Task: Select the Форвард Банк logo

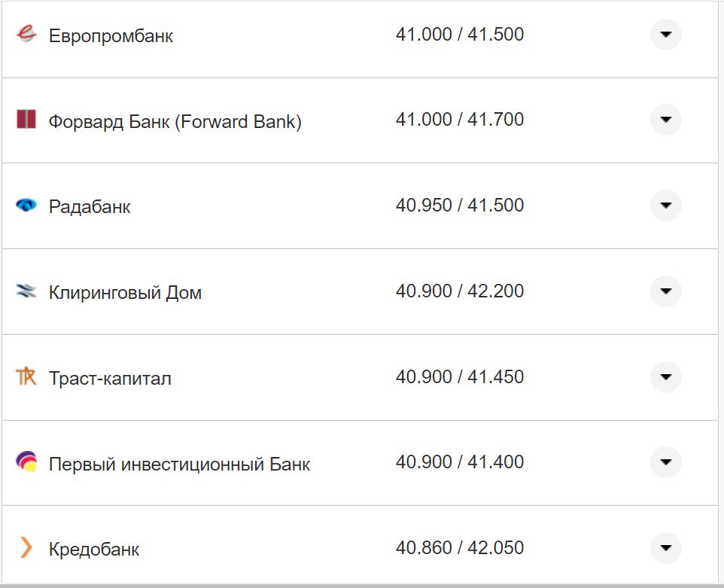Action: tap(26, 119)
